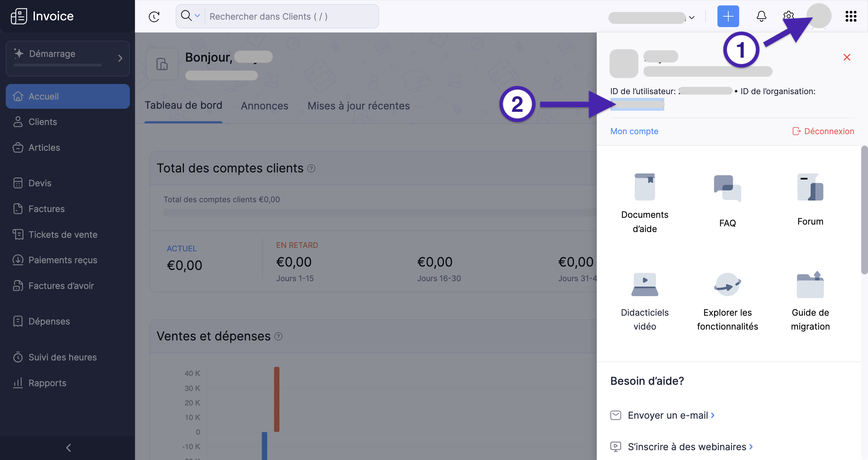The width and height of the screenshot is (868, 460).
Task: Expand the organisation name dropdown
Action: point(692,18)
